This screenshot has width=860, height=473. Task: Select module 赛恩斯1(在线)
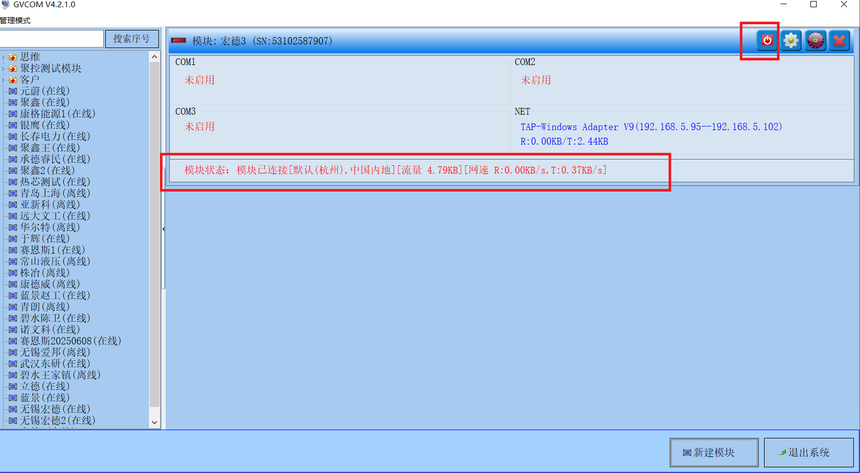(x=53, y=250)
